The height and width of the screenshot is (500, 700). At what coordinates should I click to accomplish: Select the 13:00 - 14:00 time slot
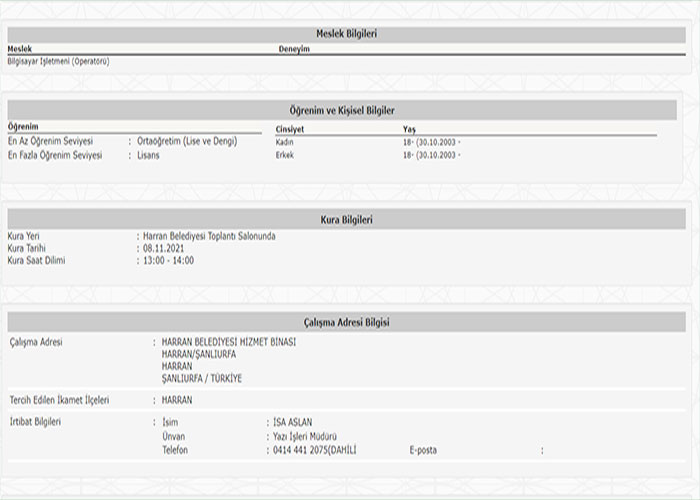tap(168, 261)
